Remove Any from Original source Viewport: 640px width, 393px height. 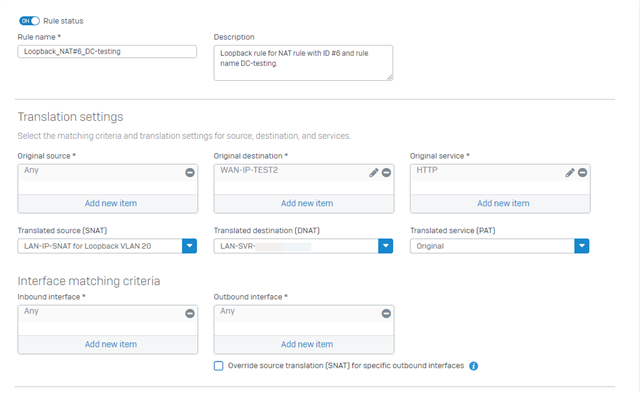coord(190,173)
